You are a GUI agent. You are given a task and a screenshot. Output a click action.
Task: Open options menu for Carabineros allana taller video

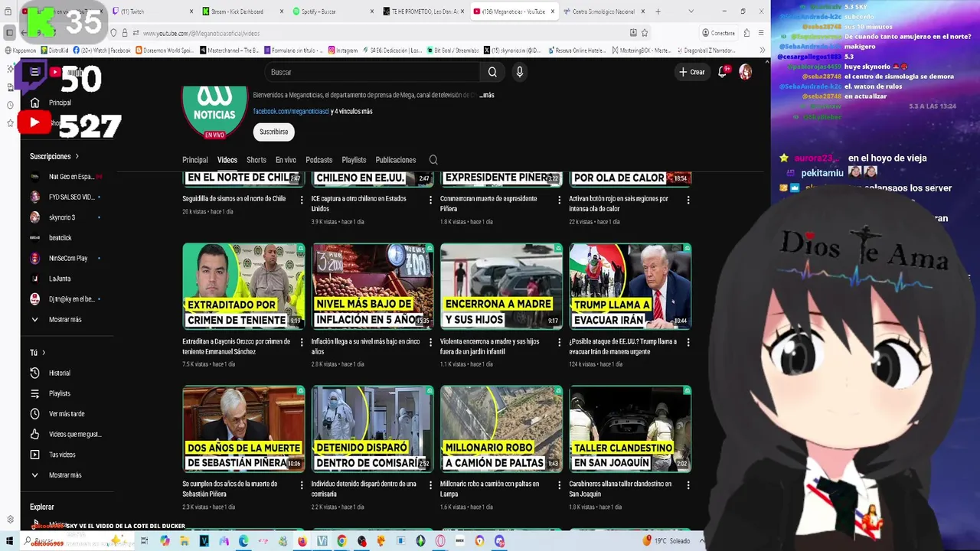coord(688,484)
